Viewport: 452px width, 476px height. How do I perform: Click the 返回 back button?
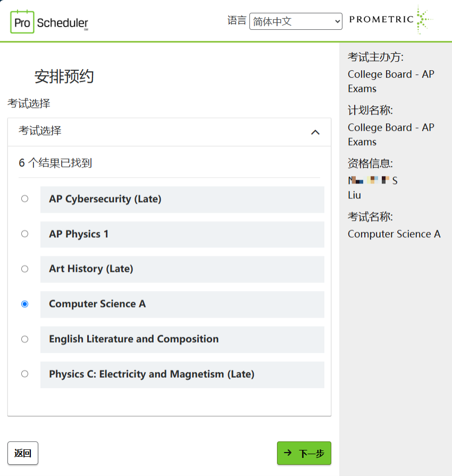pos(23,453)
